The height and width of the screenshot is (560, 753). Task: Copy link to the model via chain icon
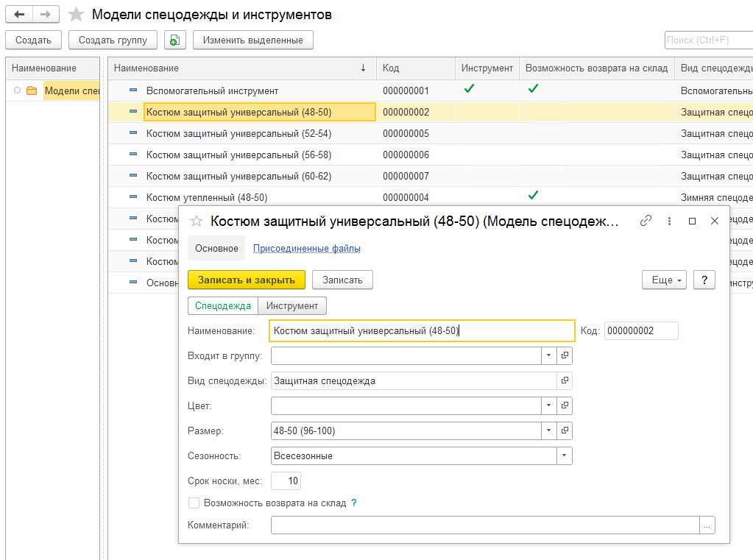point(646,221)
